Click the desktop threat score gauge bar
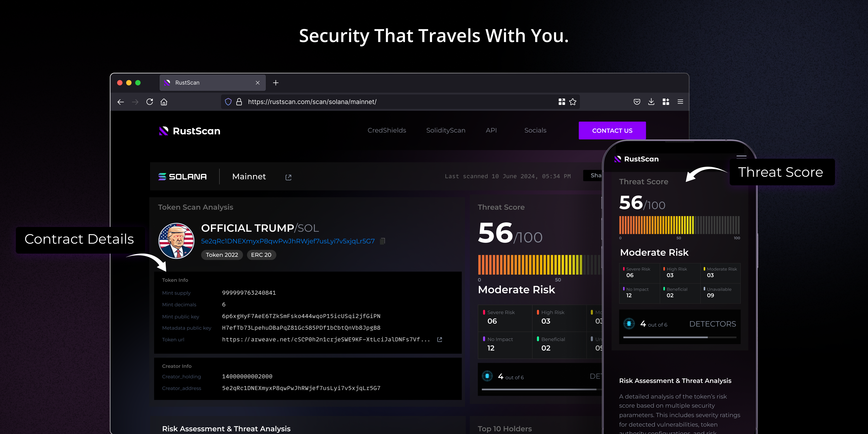 click(540, 265)
